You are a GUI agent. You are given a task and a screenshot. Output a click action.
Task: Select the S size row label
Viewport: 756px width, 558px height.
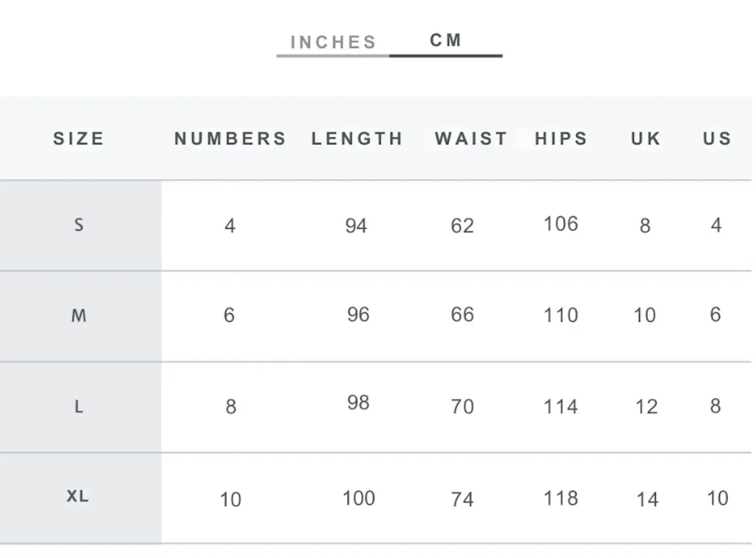(79, 225)
